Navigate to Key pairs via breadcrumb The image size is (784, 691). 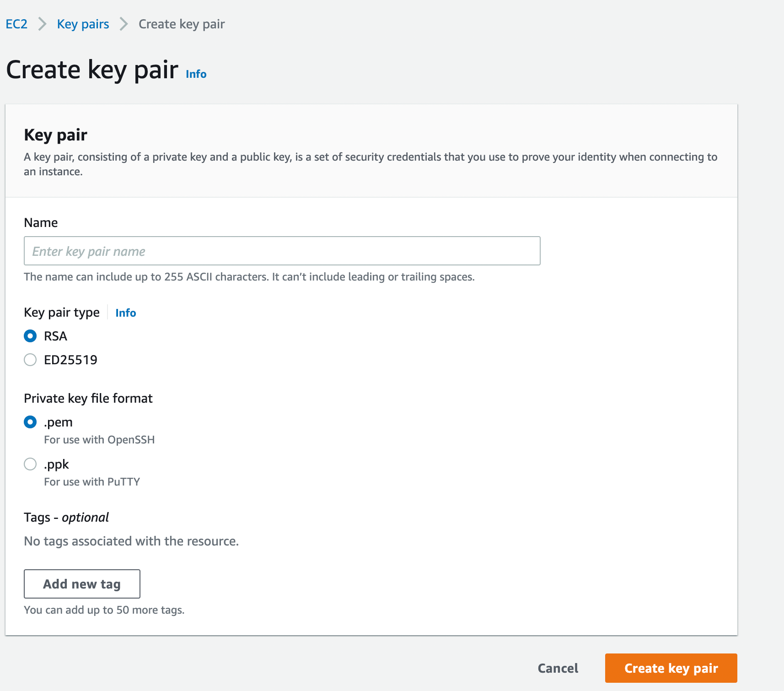tap(83, 24)
